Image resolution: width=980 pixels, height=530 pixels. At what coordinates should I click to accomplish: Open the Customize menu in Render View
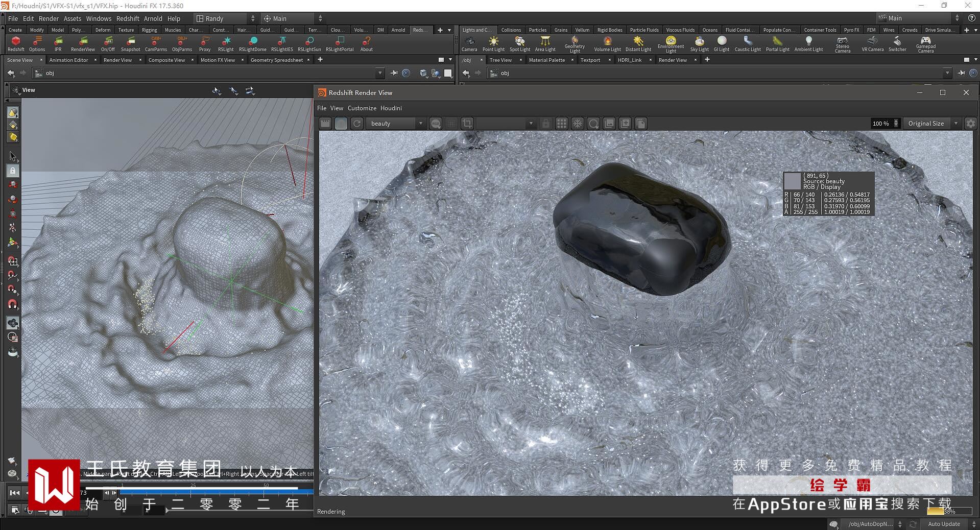point(362,108)
